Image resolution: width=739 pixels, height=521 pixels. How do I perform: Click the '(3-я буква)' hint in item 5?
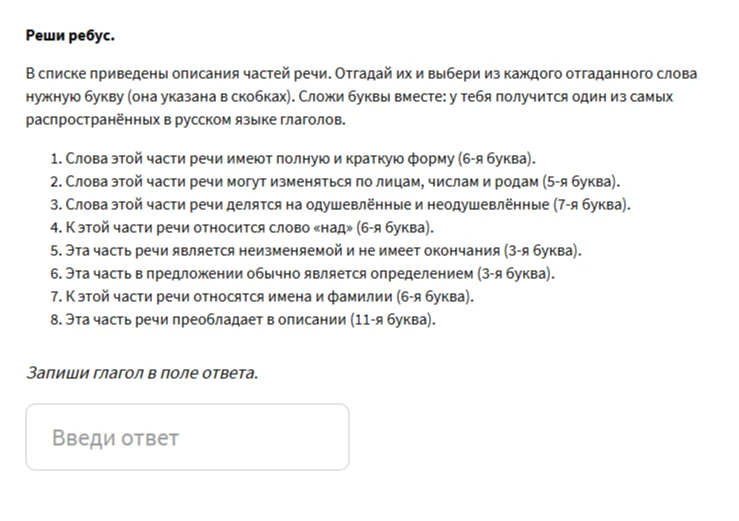542,250
